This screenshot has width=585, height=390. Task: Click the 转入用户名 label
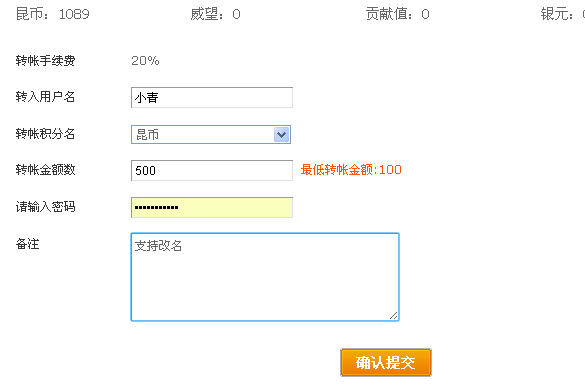pos(46,97)
